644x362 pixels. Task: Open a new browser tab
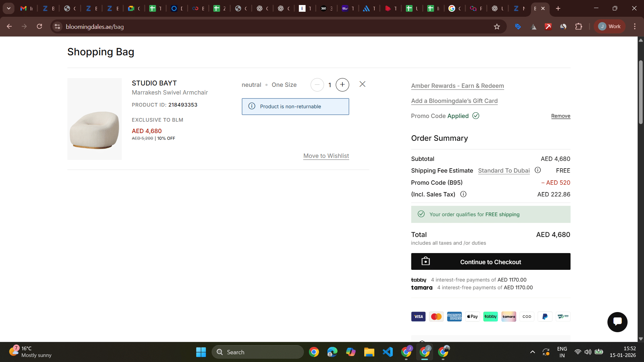558,8
